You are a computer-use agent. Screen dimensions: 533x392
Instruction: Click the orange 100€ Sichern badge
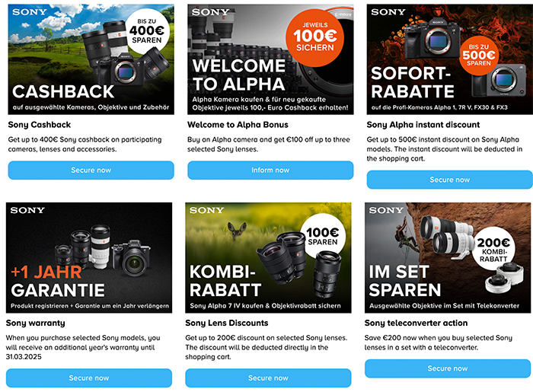314,38
